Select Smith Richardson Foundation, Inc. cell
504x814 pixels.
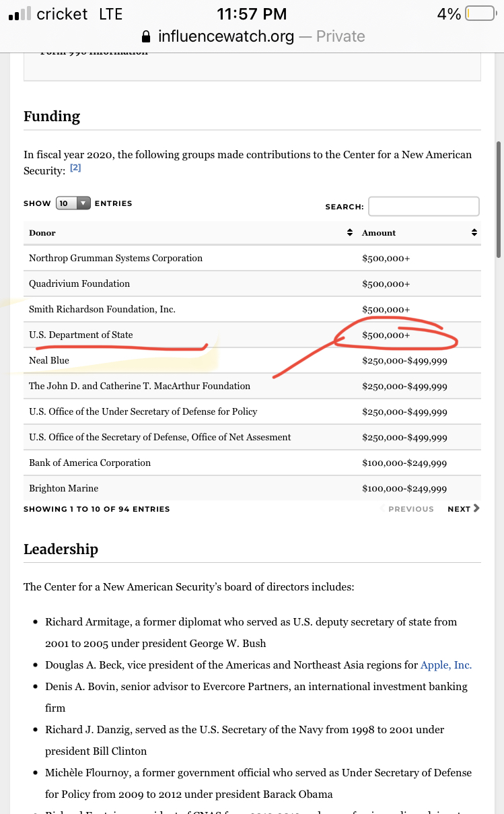coord(102,309)
